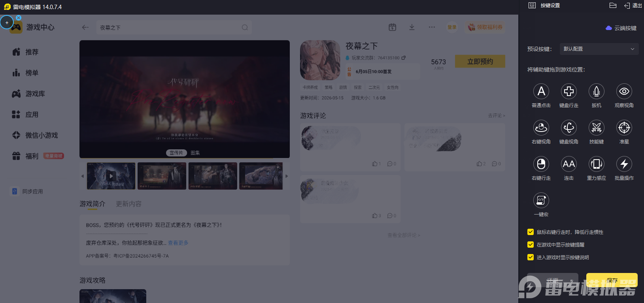
Task: Toggle 在游戏中显示按键提醒 checkbox
Action: (531, 245)
